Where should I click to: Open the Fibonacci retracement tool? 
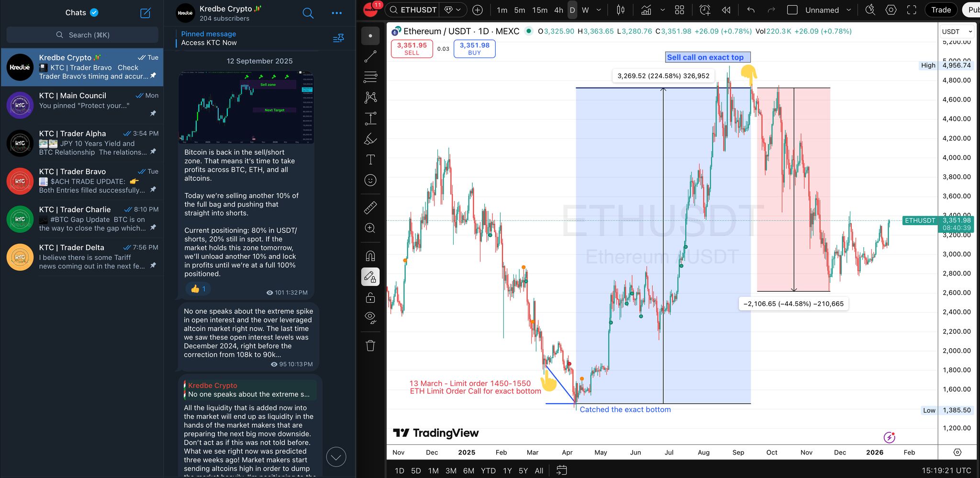coord(370,77)
